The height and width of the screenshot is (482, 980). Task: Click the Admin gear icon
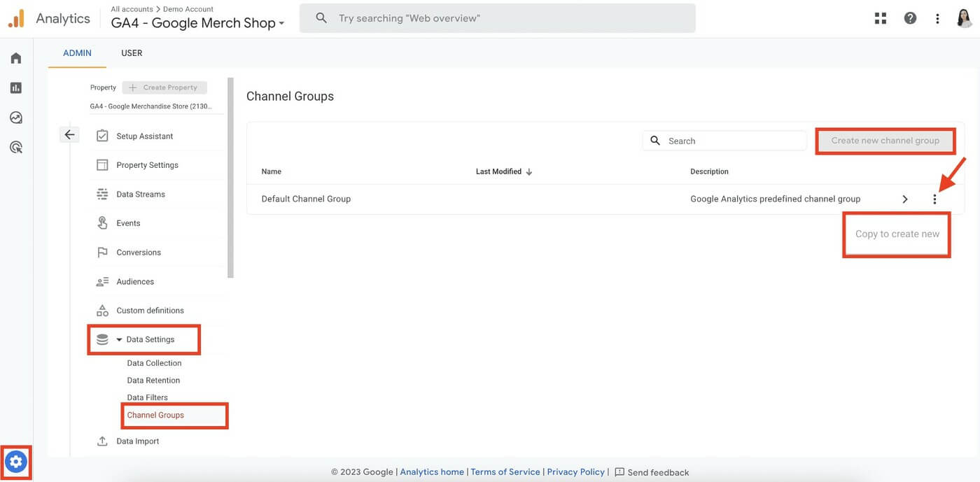tap(15, 462)
